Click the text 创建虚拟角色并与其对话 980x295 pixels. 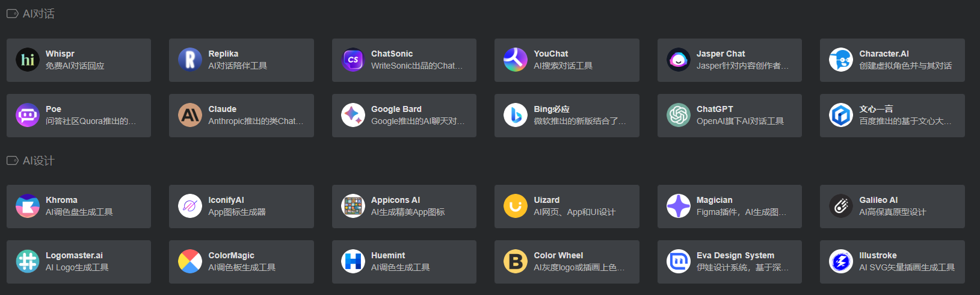click(x=905, y=66)
